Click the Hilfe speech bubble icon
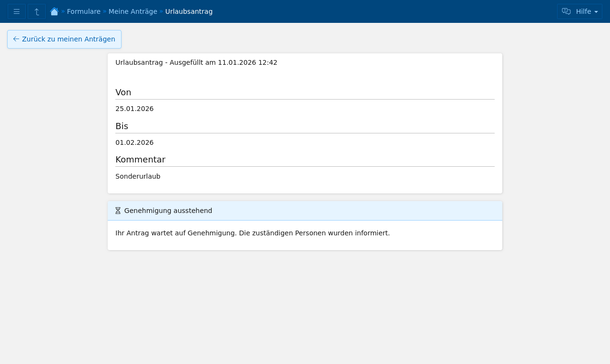The width and height of the screenshot is (610, 364). point(566,11)
